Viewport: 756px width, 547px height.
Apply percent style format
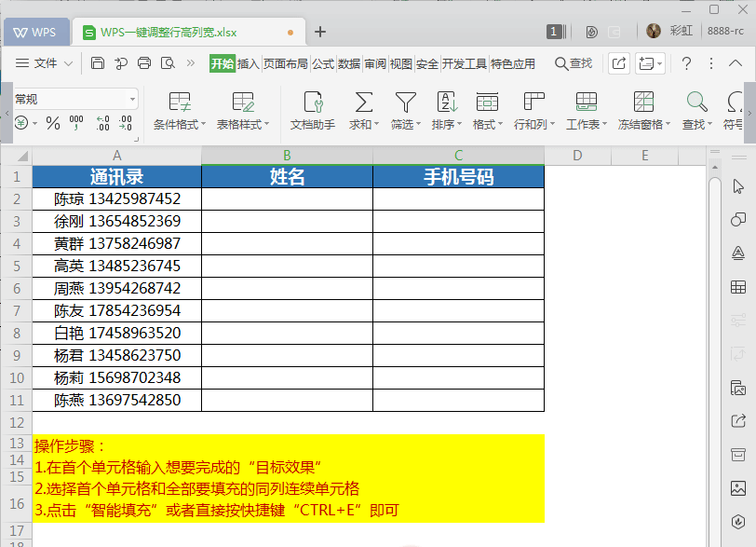click(x=53, y=123)
